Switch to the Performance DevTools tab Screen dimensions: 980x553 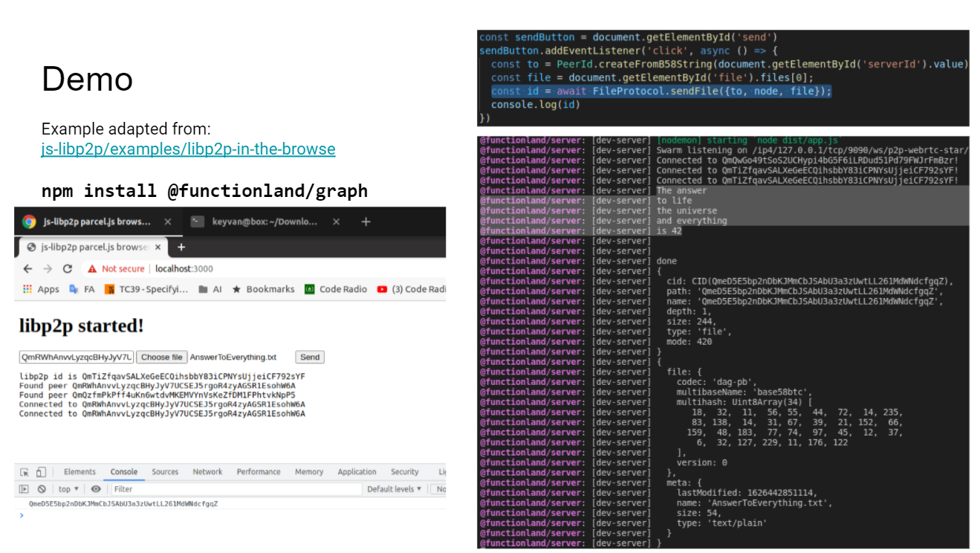pyautogui.click(x=259, y=472)
